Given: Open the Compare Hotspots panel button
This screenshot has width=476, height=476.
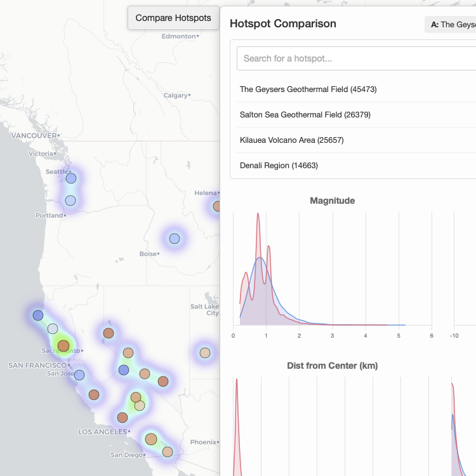Looking at the screenshot, I should click(x=173, y=18).
